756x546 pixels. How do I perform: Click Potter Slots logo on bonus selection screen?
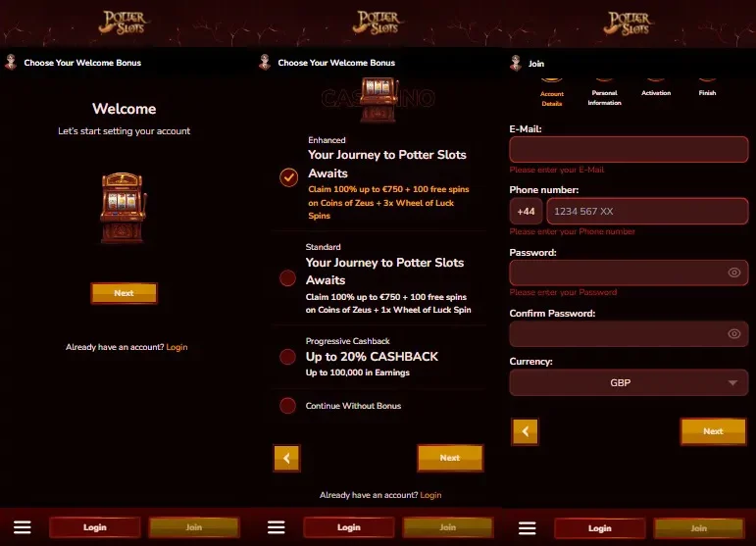(x=378, y=24)
